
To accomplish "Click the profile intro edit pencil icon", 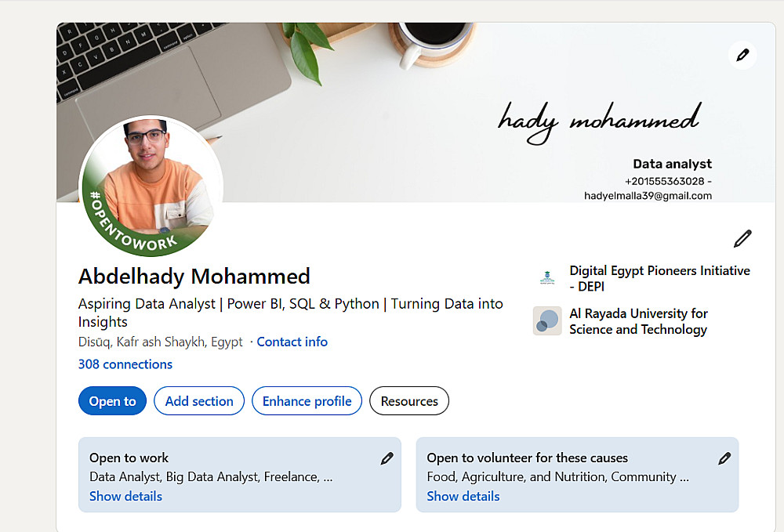I will (x=742, y=238).
